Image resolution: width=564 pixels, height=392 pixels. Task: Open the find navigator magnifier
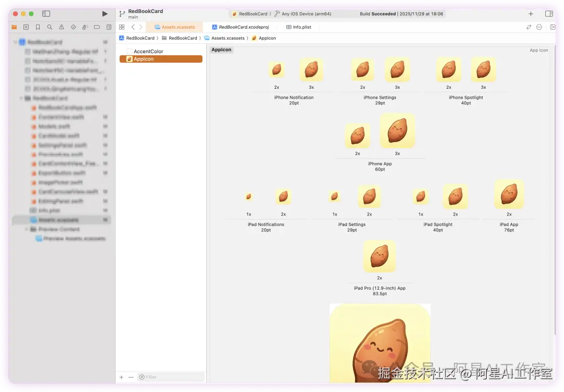click(50, 27)
